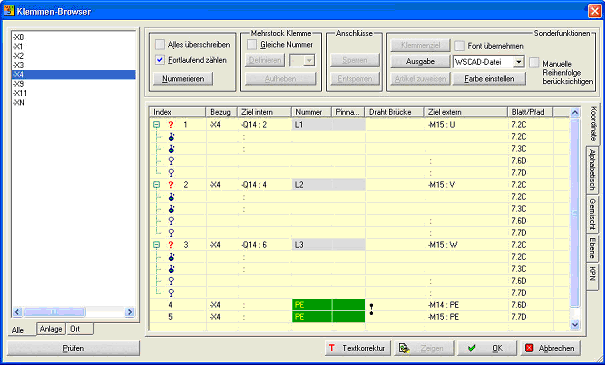
Task: Click the Ziel intern column header
Action: click(264, 112)
